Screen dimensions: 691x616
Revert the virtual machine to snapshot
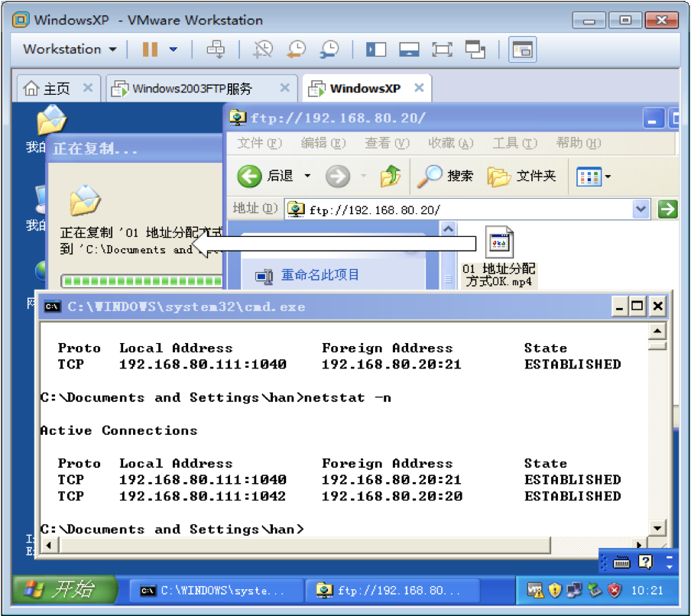coord(296,49)
